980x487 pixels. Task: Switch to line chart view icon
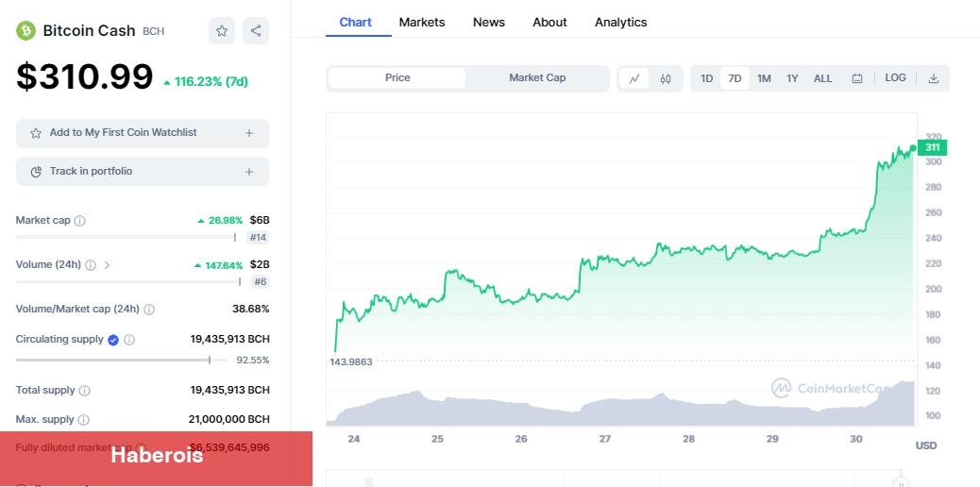pos(634,78)
